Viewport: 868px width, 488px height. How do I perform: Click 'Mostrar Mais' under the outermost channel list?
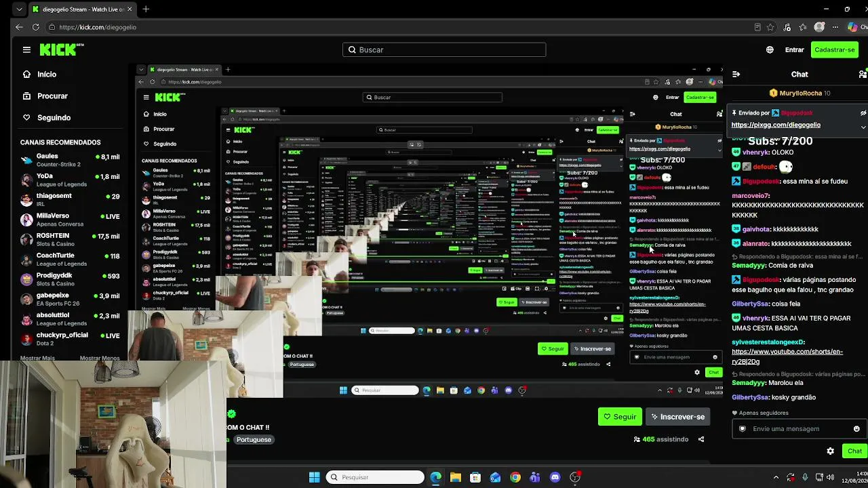pyautogui.click(x=37, y=358)
